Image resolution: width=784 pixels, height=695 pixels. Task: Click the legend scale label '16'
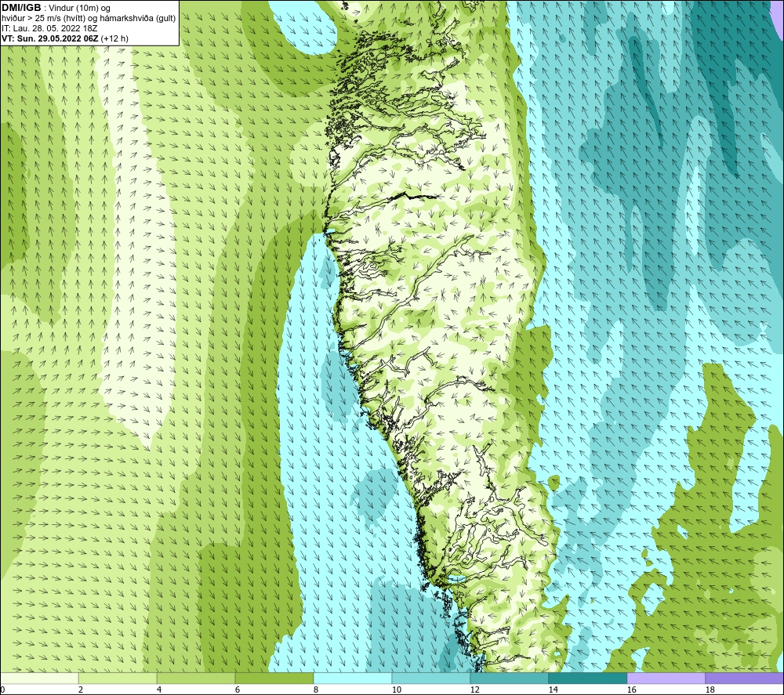(631, 690)
